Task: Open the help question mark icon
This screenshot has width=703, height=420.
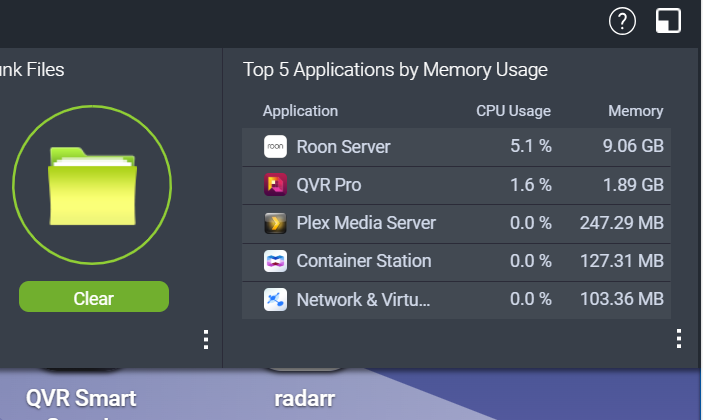Action: 622,21
